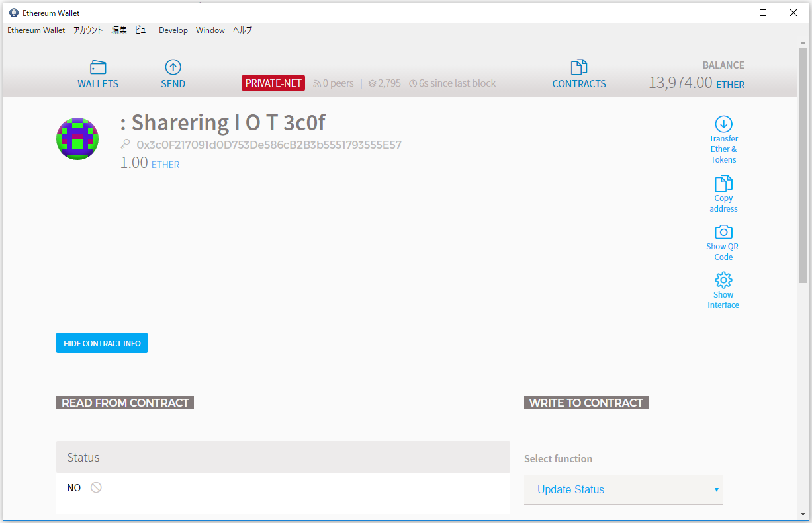Click the READ FROM CONTRACT heading
Viewport: 812px width, 523px height.
(x=125, y=403)
